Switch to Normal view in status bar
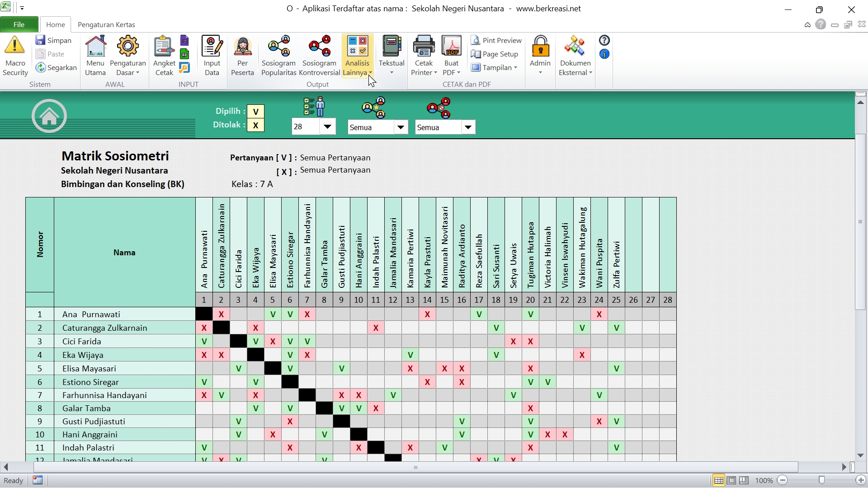Screen dimensions: 868x488 tap(718, 480)
